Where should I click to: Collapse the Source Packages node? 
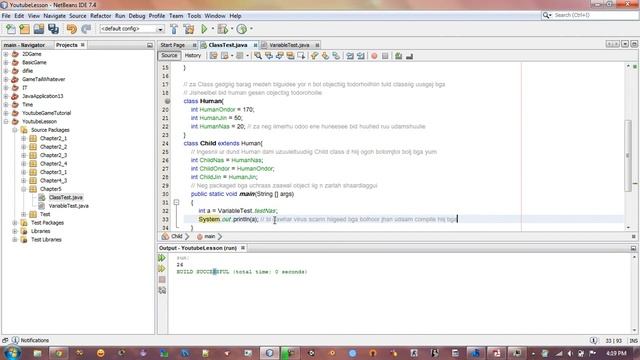(x=15, y=130)
